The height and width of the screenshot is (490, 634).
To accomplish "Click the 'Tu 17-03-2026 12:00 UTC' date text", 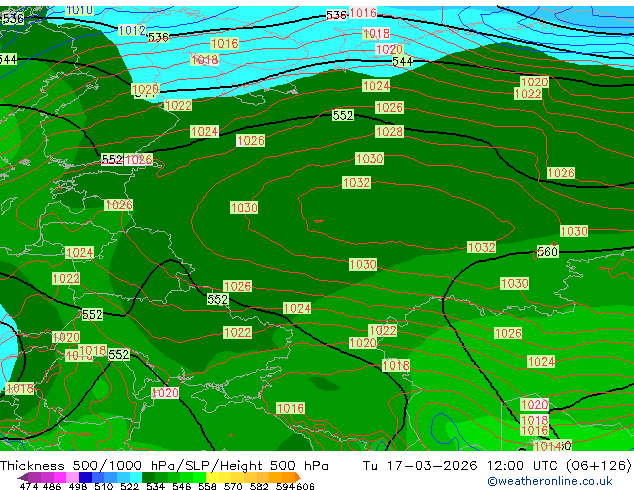I will pos(461,466).
